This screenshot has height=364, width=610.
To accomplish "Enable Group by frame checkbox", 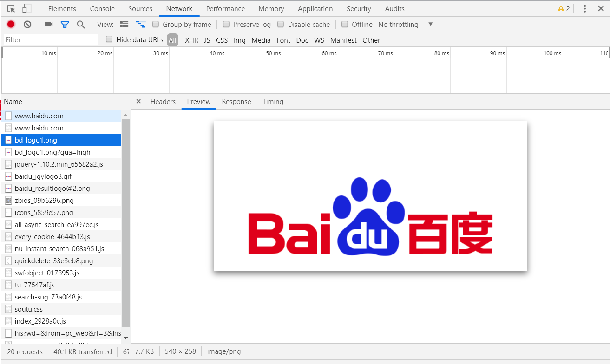I will [x=156, y=24].
